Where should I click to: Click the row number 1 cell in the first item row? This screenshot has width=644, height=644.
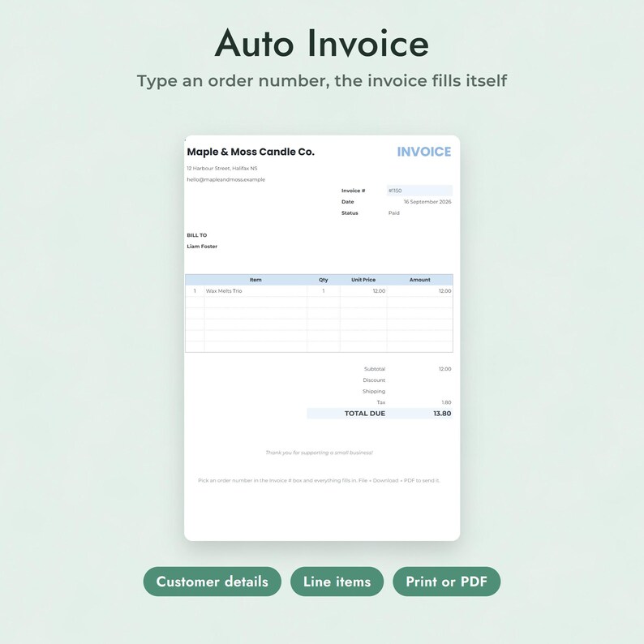195,291
